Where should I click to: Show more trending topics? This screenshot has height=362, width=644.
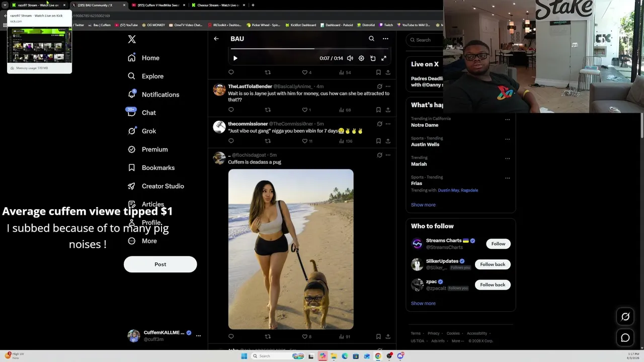(423, 205)
